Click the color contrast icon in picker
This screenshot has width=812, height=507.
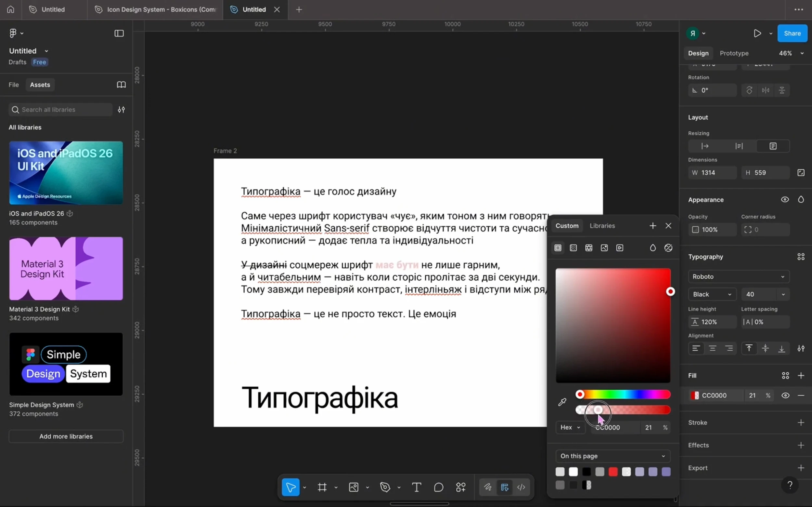tap(668, 248)
